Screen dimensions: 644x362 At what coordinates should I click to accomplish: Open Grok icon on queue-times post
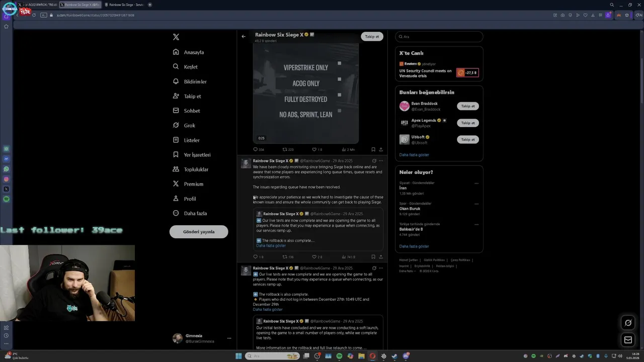point(374,161)
